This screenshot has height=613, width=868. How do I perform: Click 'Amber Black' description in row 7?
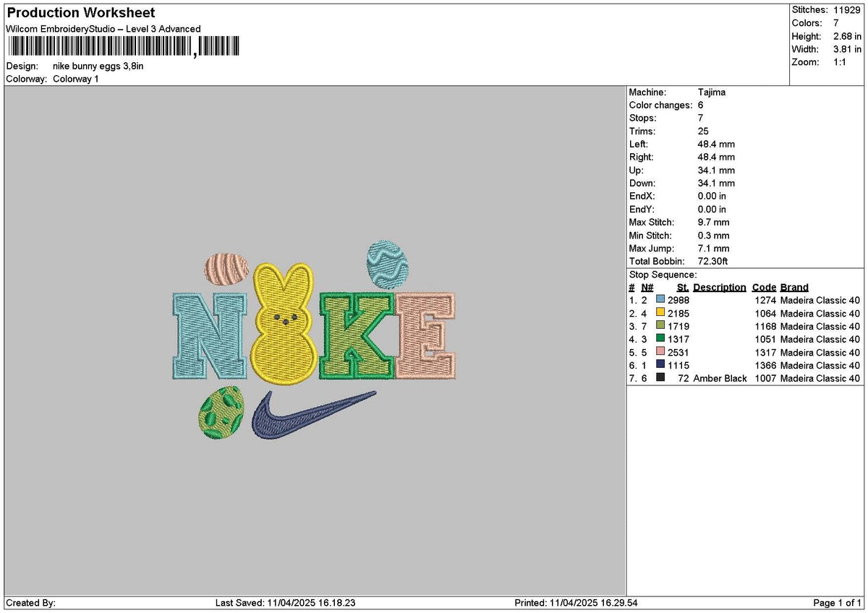coord(720,378)
